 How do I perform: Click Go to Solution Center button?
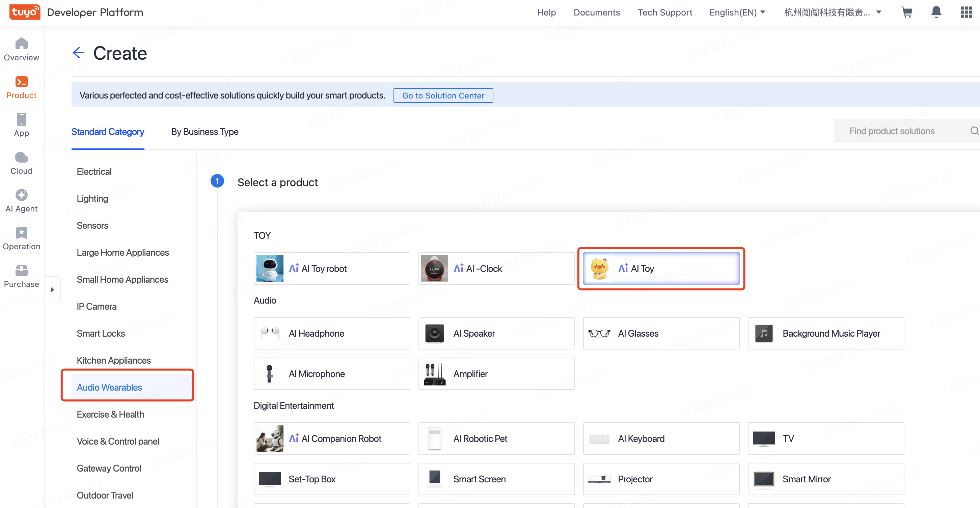(443, 95)
